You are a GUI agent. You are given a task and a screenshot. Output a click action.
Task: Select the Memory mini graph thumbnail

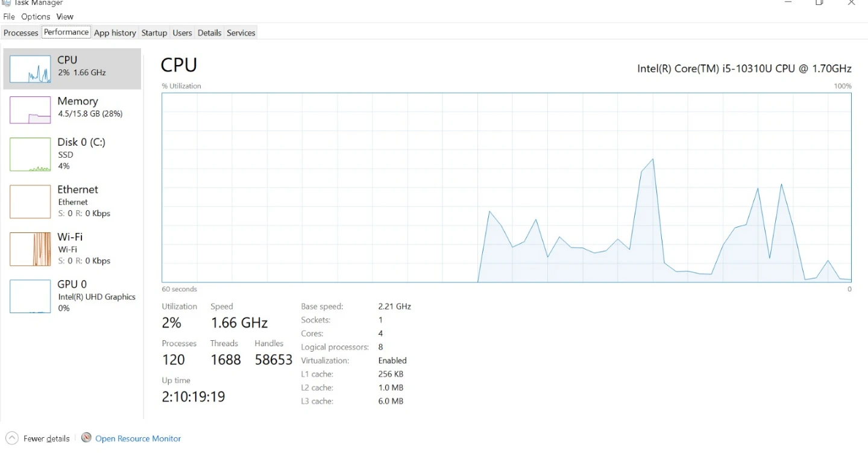pos(30,110)
